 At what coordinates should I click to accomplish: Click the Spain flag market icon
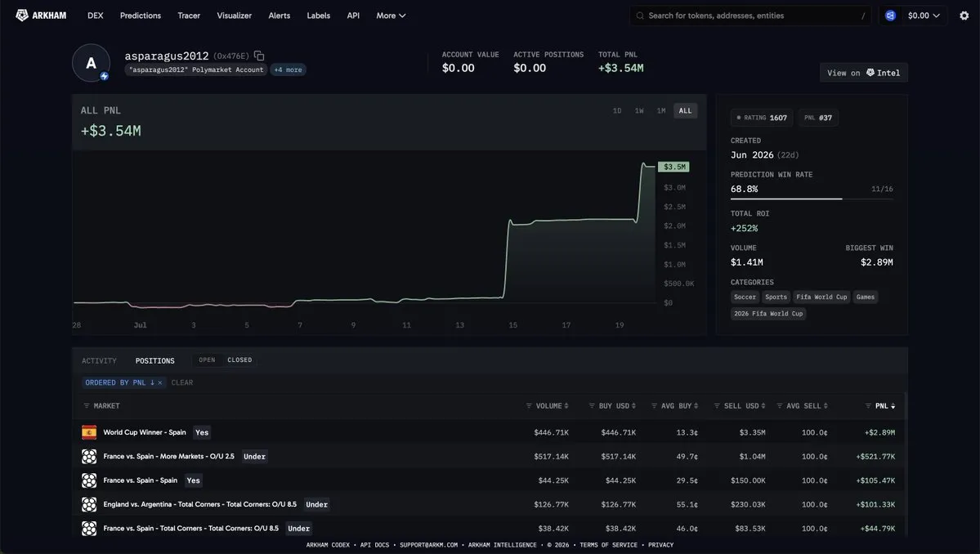tap(89, 432)
